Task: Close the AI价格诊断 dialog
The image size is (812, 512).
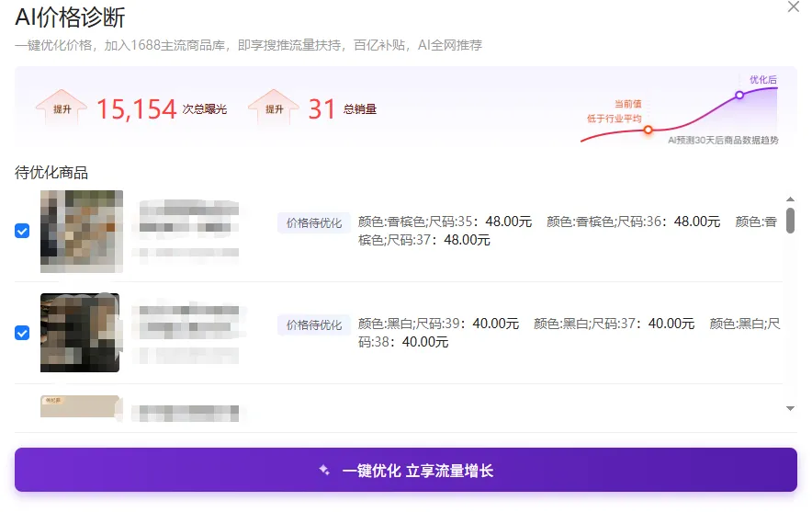Action: (793, 6)
